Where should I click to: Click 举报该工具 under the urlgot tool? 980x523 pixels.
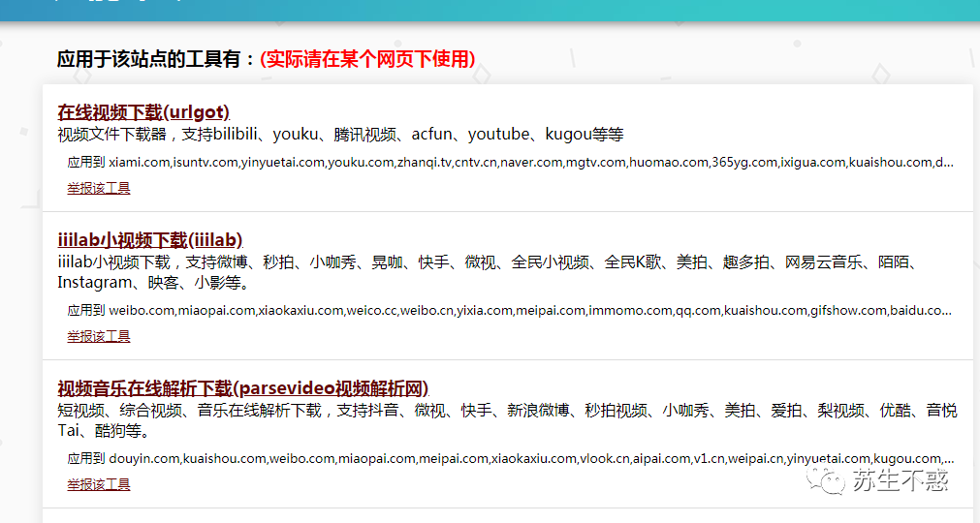pyautogui.click(x=99, y=188)
